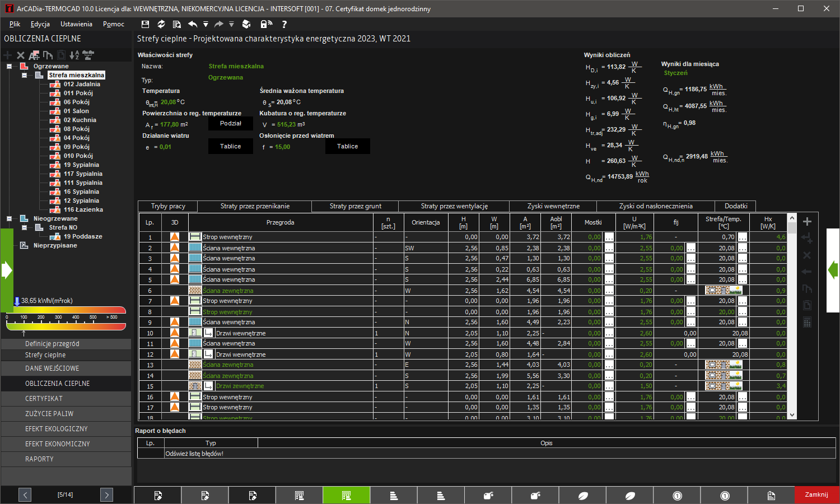The height and width of the screenshot is (504, 840).
Task: Click the clipboard reports icon in bottom bar
Action: [x=771, y=495]
